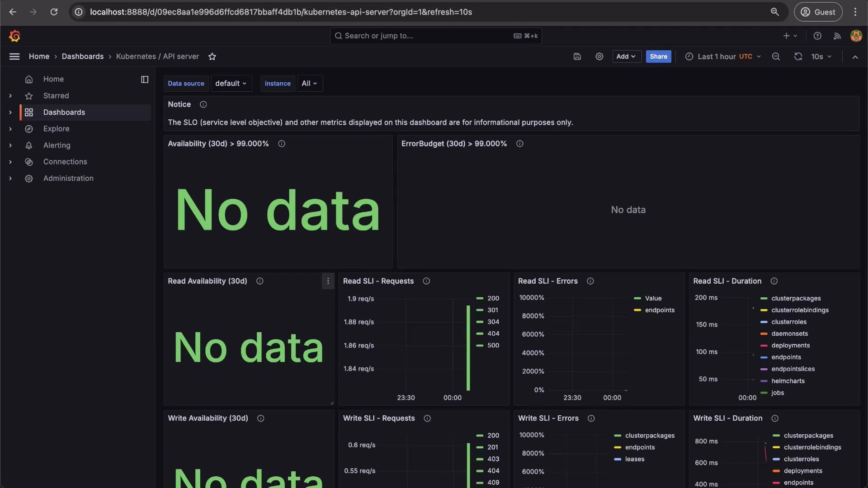Show info for Write SLI - Duration

[775, 418]
